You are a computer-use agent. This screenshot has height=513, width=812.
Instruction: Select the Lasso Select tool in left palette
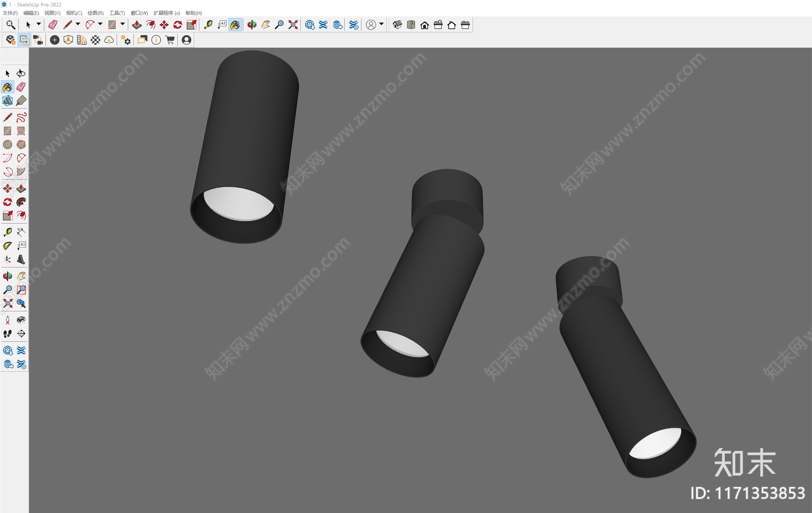tap(21, 74)
